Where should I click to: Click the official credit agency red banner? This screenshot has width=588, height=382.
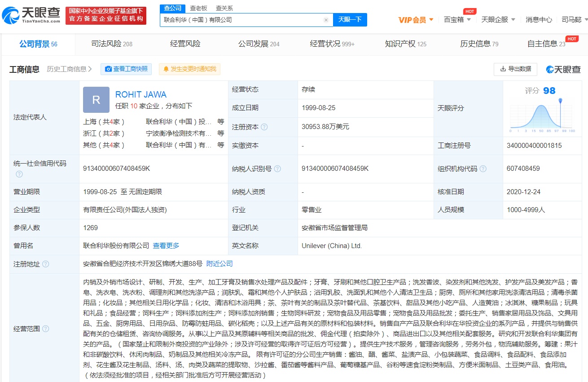106,16
